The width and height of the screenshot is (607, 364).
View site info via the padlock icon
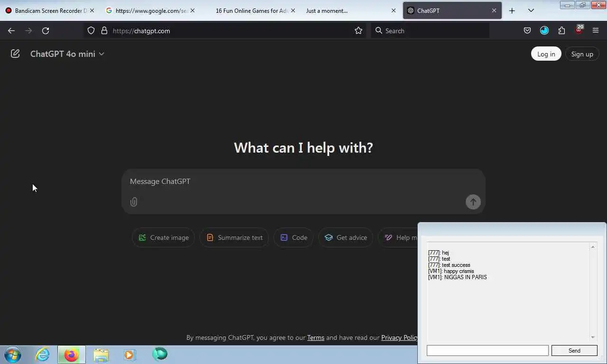(x=104, y=31)
